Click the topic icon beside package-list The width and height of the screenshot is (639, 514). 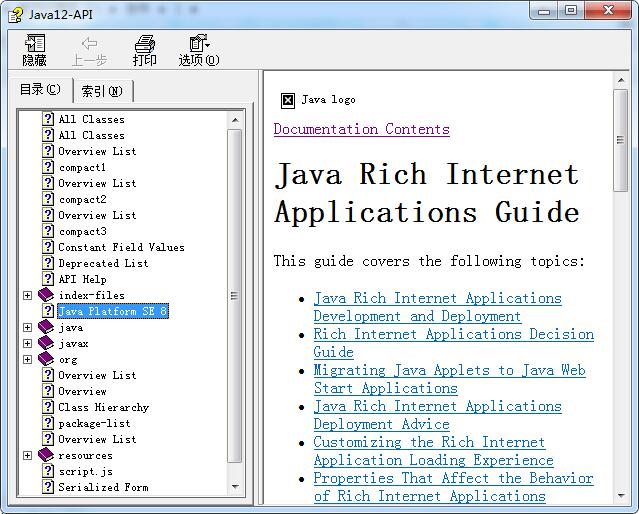click(x=48, y=423)
